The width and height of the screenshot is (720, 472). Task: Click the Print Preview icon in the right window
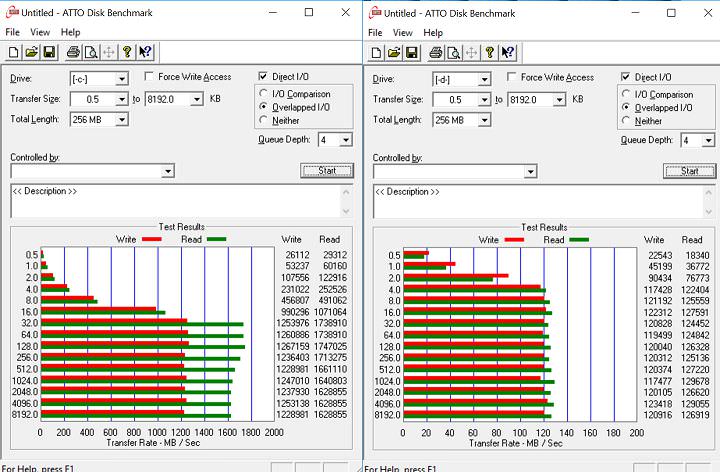point(453,53)
